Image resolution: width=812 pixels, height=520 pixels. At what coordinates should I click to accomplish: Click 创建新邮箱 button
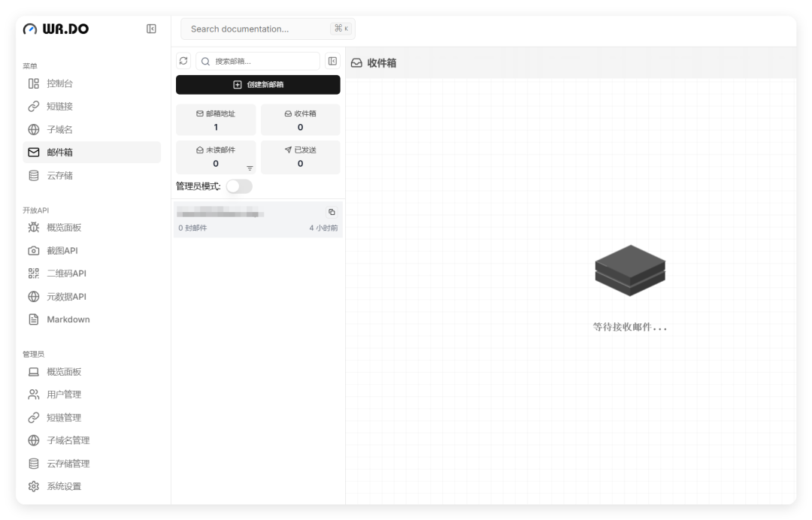click(x=258, y=85)
